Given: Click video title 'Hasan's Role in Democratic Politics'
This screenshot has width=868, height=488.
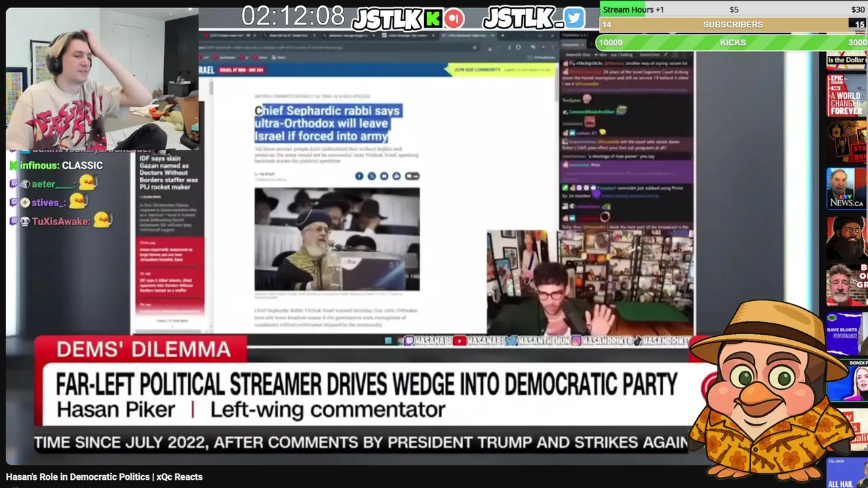Looking at the screenshot, I should 104,477.
